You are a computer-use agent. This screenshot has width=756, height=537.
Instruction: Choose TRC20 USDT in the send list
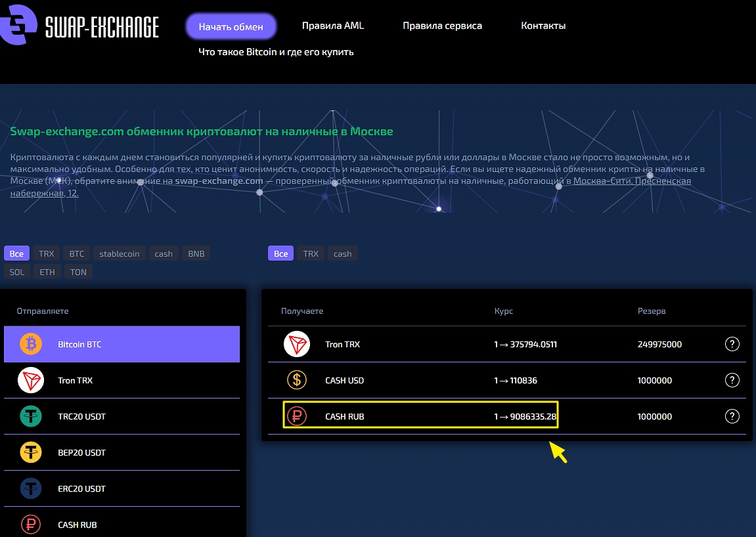122,416
